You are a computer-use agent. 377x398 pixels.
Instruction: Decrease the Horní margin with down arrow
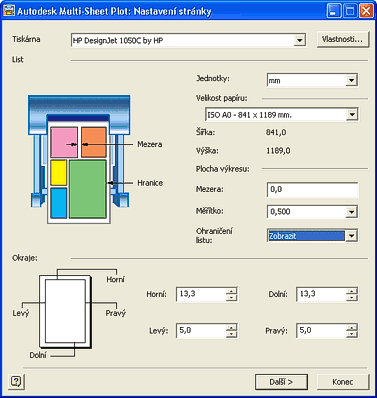tap(231, 298)
